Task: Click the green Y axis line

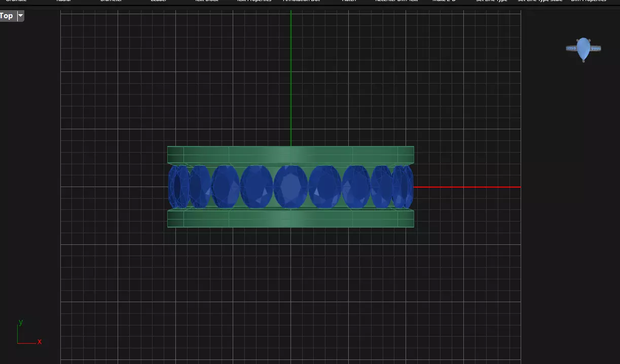Action: coord(291,79)
